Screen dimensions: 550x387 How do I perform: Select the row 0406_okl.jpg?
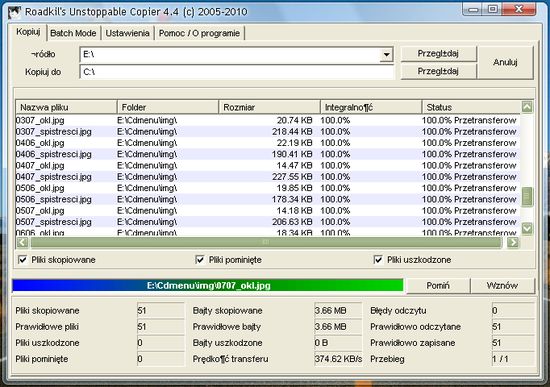pyautogui.click(x=268, y=143)
